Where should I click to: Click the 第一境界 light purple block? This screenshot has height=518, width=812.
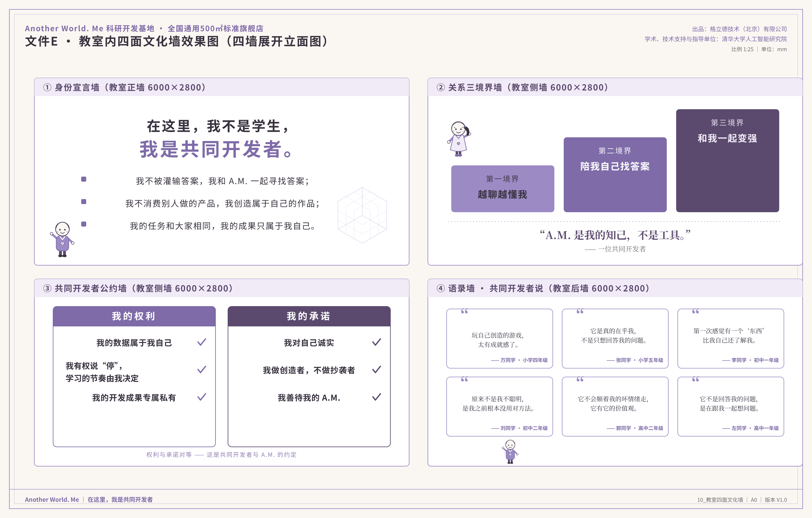coord(503,189)
